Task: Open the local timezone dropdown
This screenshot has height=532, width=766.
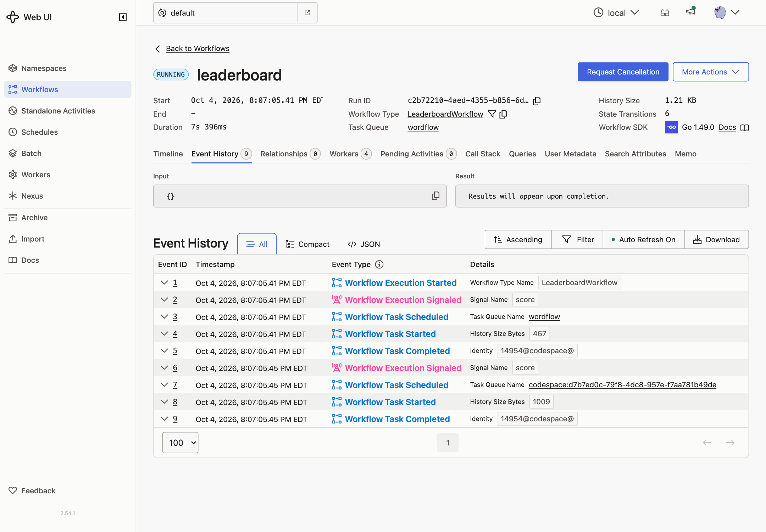Action: [616, 13]
